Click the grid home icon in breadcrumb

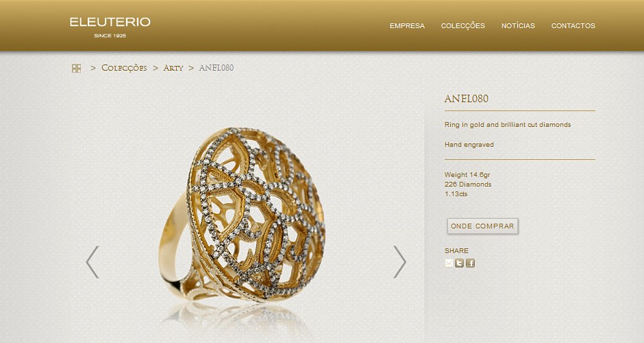[77, 69]
